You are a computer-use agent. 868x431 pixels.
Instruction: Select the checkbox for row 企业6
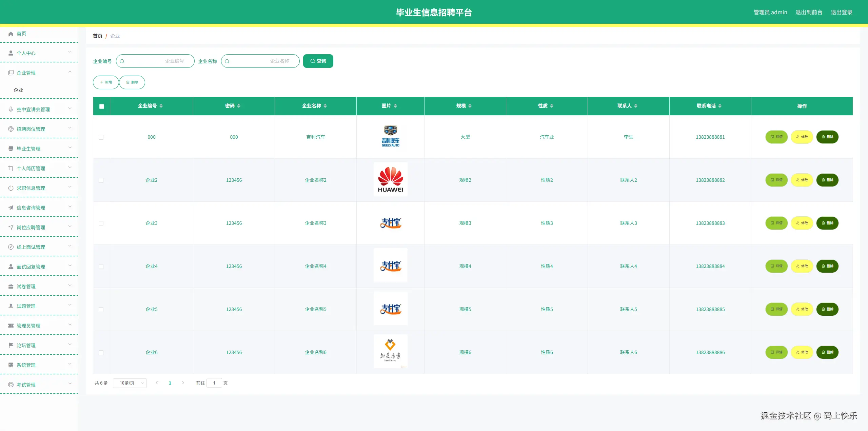click(101, 353)
